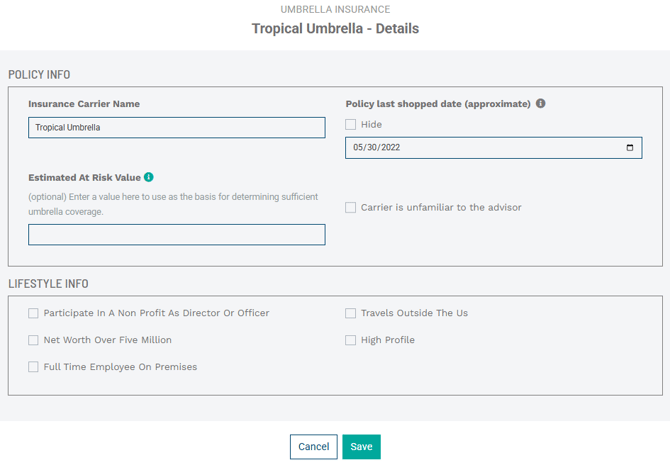Enable Participate In A Non Profit option

point(34,313)
